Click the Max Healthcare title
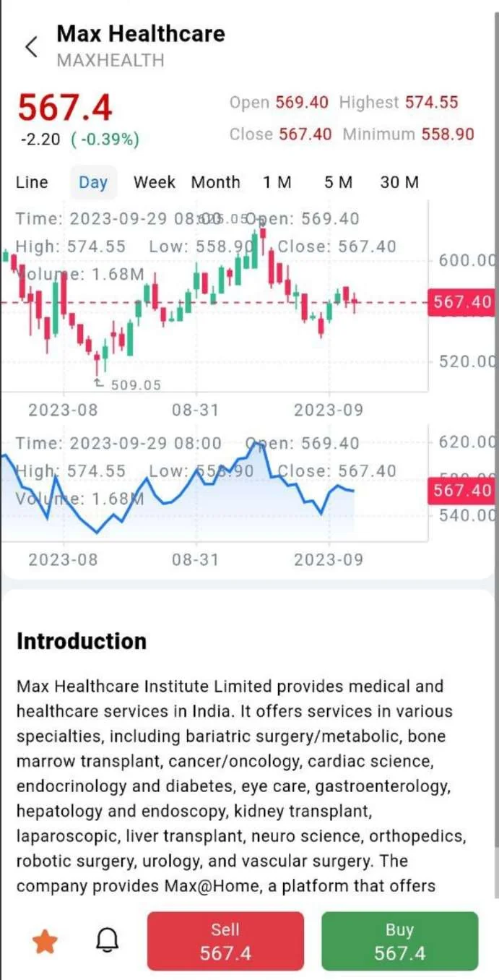Viewport: 499px width, 980px height. pos(141,33)
